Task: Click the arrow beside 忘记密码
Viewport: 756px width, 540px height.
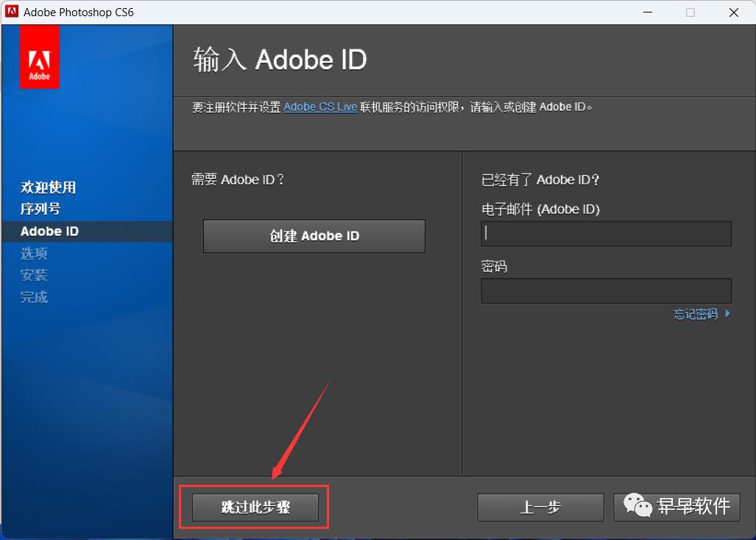Action: pyautogui.click(x=727, y=313)
